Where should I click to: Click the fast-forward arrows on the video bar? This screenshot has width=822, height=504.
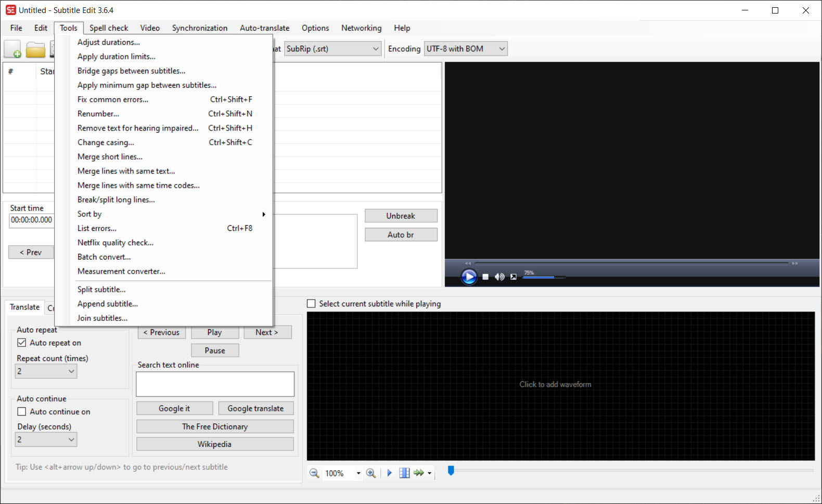tap(795, 263)
